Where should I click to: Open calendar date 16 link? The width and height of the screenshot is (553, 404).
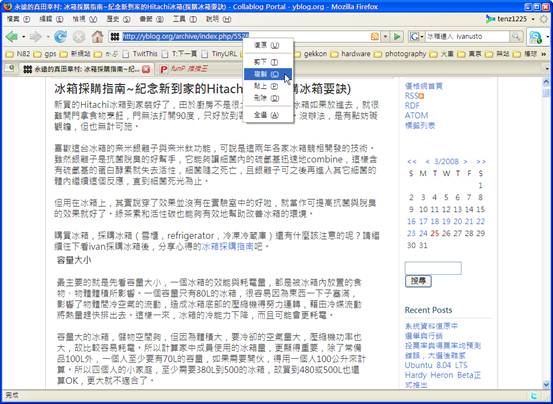412,221
